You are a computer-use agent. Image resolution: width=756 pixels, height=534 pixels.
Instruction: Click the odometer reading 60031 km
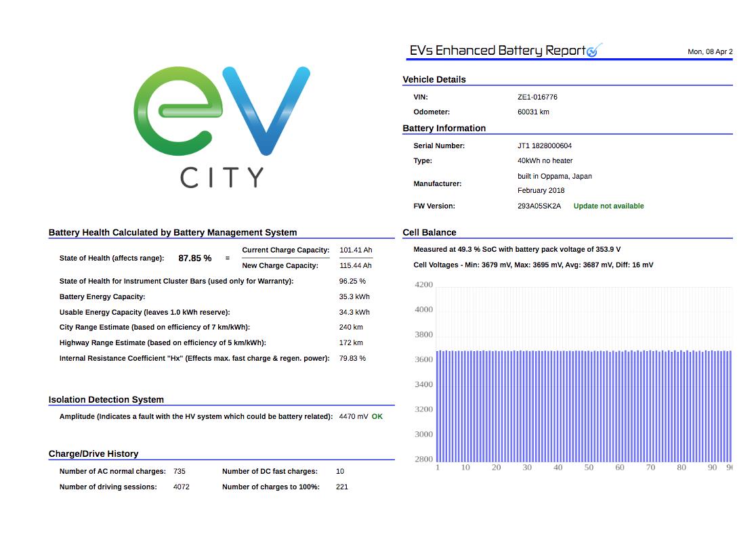click(x=533, y=112)
